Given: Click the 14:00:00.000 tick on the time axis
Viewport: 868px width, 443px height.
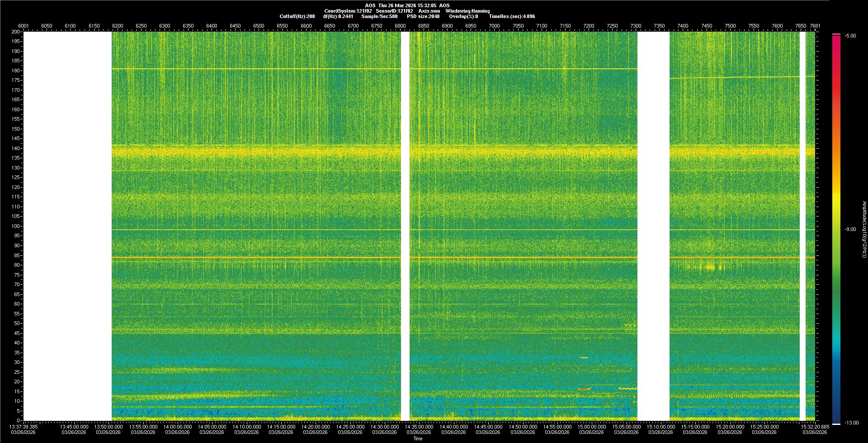Looking at the screenshot, I should pos(177,427).
